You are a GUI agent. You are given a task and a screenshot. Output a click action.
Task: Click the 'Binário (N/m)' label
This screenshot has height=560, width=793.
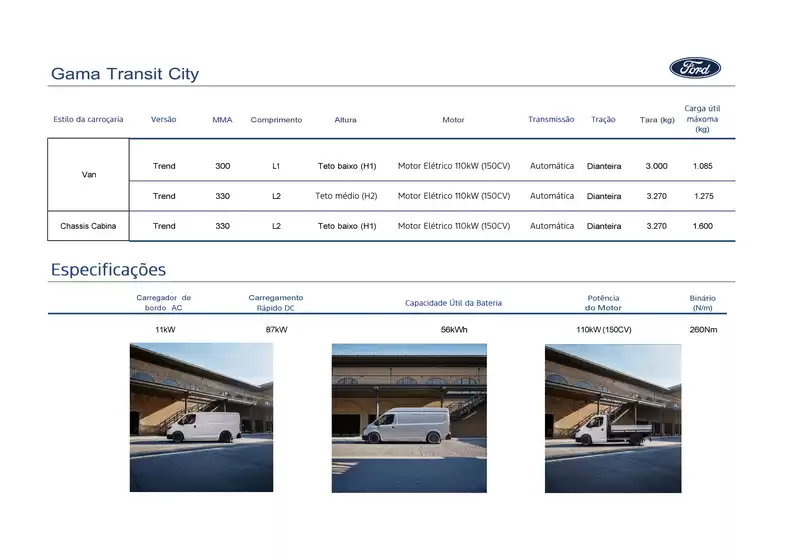[702, 303]
